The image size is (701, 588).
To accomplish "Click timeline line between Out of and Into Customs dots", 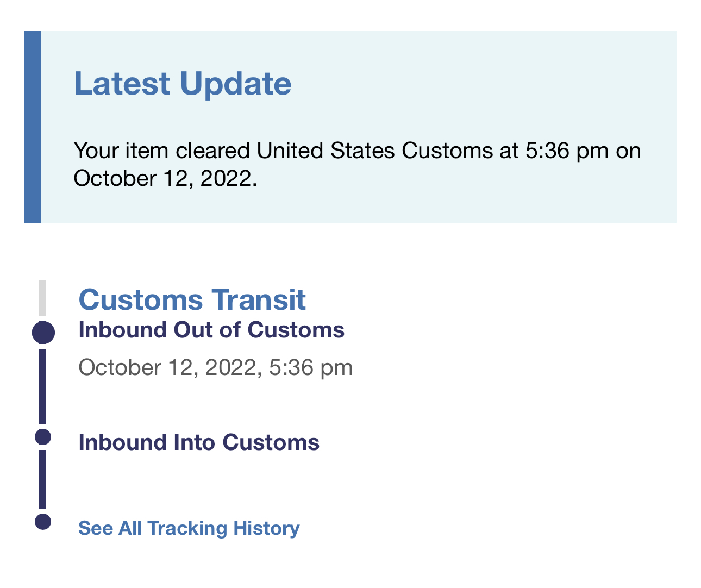I will [42, 386].
